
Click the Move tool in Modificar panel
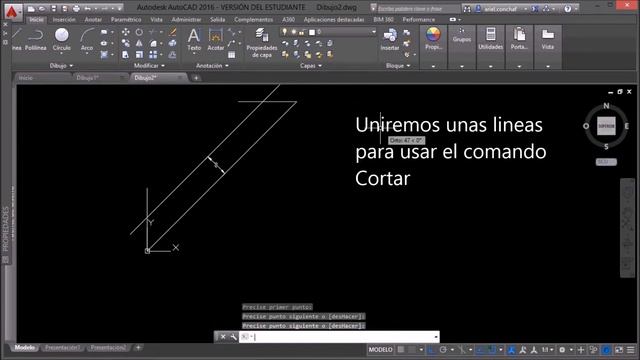coord(126,32)
